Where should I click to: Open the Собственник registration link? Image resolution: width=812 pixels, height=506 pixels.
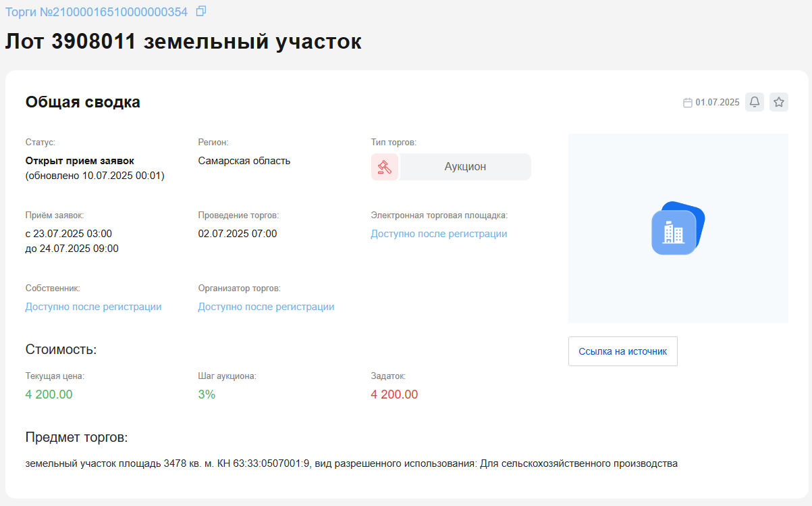(93, 307)
